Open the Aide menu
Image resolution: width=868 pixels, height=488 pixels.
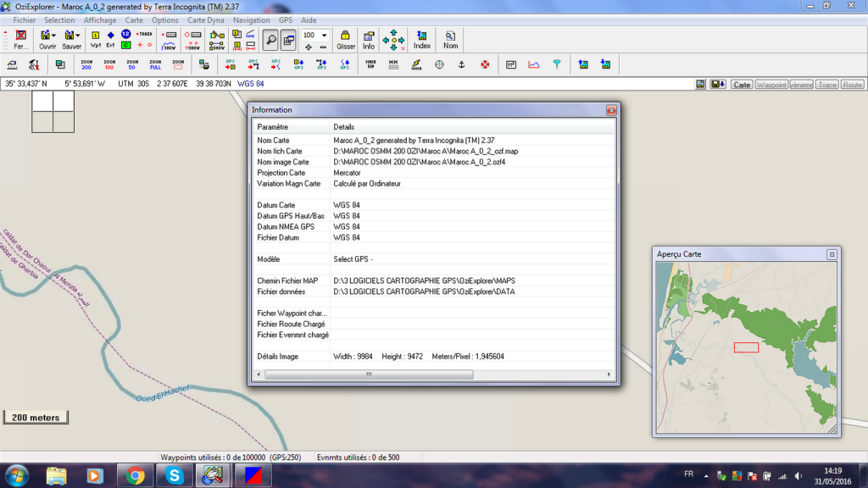(309, 20)
